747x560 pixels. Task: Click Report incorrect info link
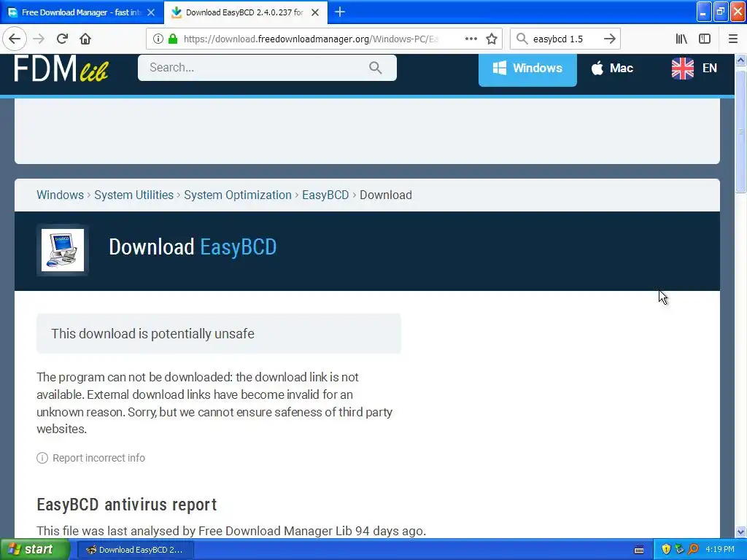pyautogui.click(x=98, y=458)
